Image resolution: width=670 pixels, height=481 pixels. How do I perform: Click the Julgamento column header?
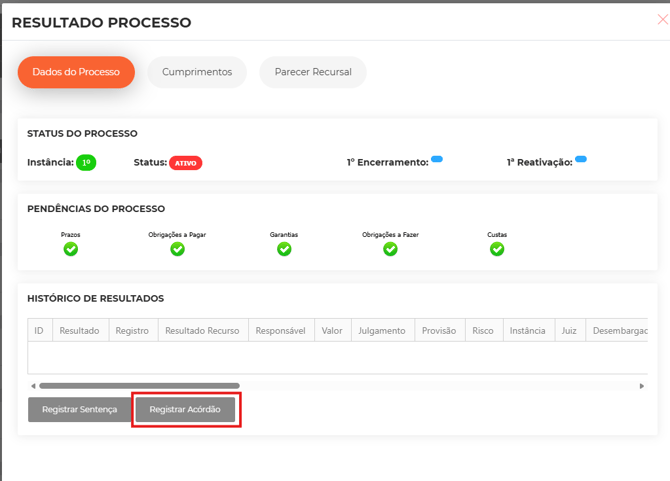tap(381, 331)
